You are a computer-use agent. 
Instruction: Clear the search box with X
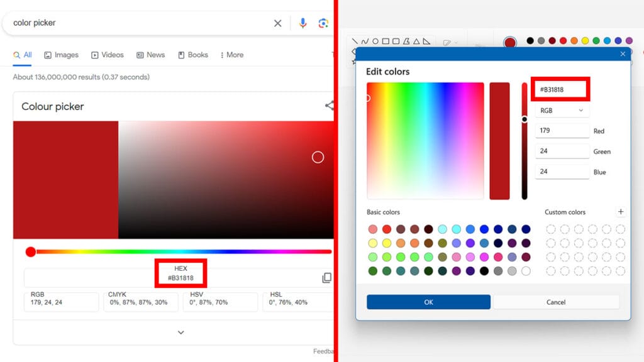coord(277,23)
